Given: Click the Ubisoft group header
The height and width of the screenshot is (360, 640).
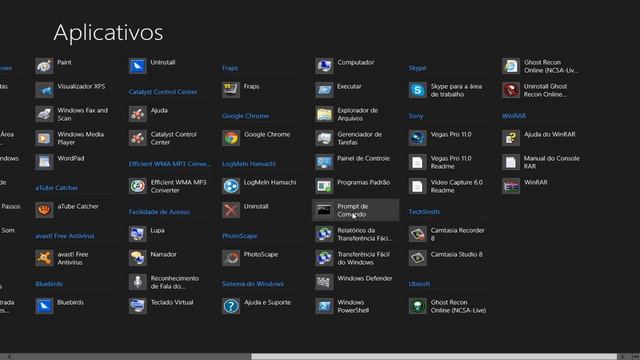Looking at the screenshot, I should [419, 284].
